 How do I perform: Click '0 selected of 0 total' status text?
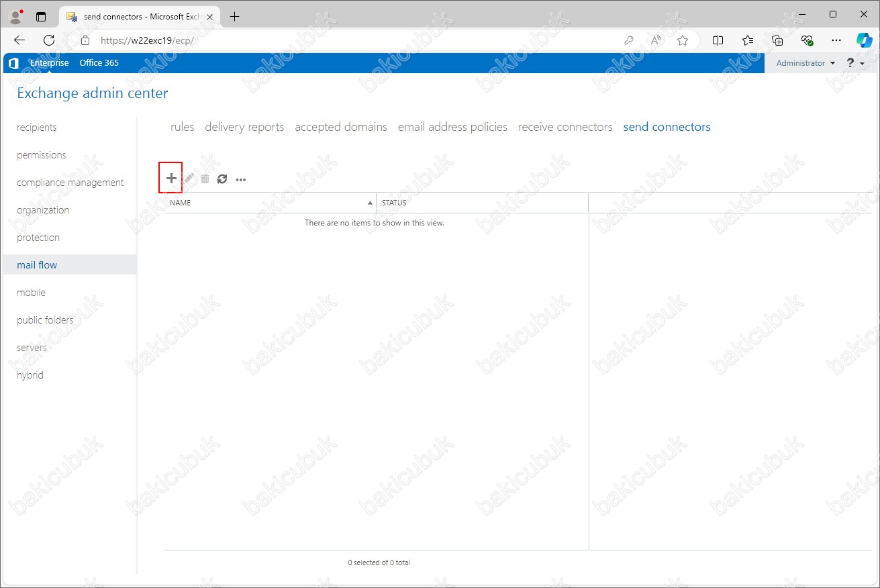pos(379,562)
